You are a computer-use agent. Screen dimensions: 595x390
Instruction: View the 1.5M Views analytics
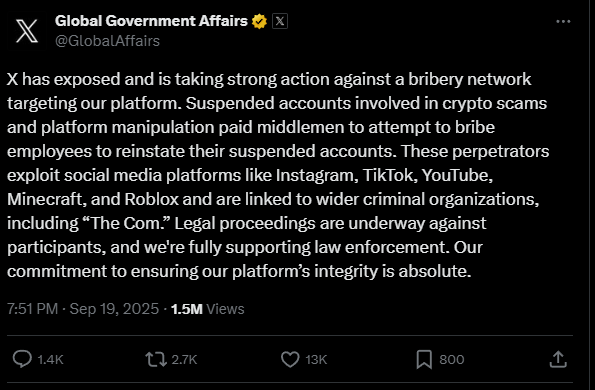click(208, 309)
